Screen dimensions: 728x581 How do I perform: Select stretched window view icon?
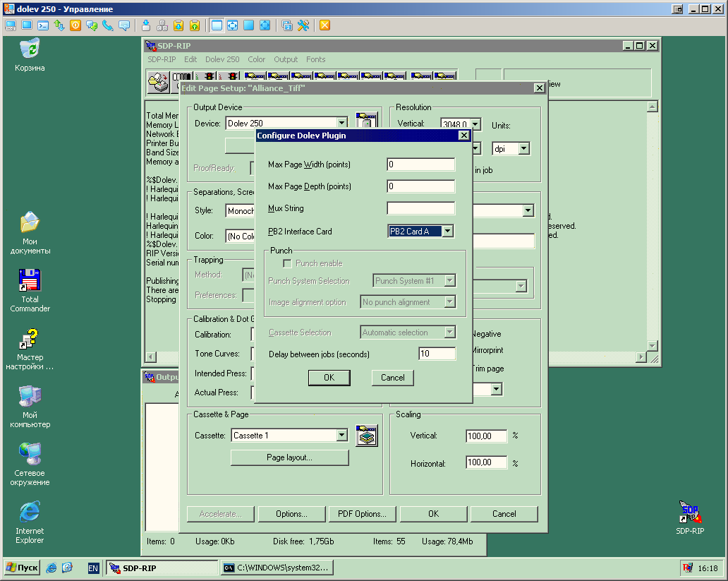233,25
